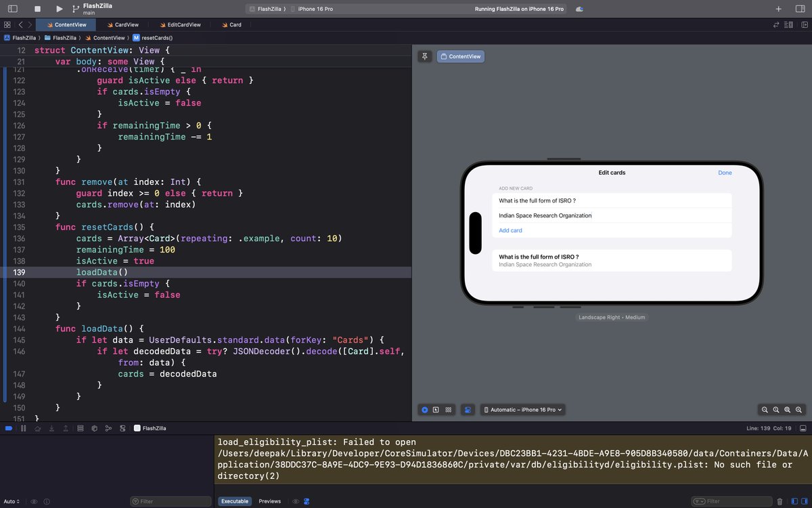
Task: Click the Step Into debug button
Action: (x=51, y=428)
